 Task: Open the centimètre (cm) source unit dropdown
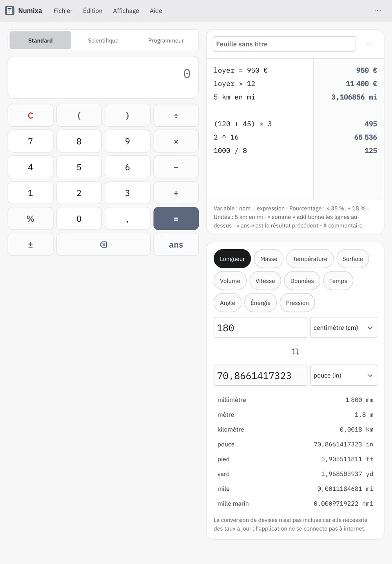click(x=343, y=327)
